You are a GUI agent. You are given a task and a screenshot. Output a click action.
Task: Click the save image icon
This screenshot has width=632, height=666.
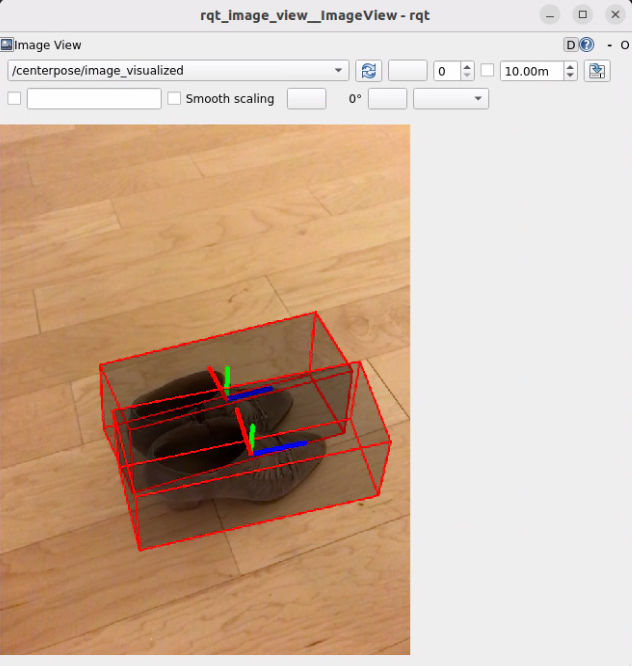point(597,71)
